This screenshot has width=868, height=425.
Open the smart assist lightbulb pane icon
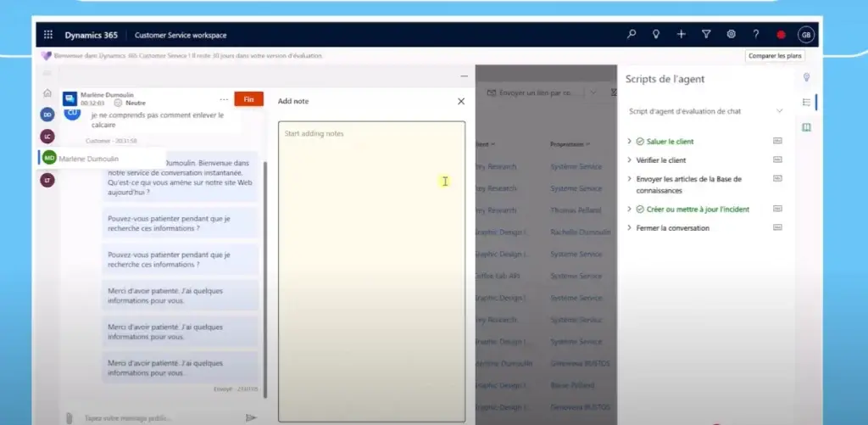pos(807,77)
